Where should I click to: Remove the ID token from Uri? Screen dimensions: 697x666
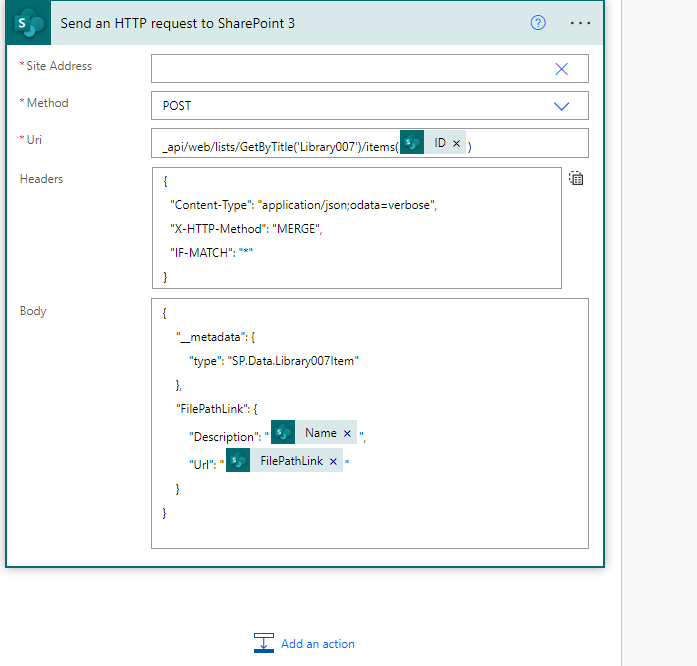(457, 143)
